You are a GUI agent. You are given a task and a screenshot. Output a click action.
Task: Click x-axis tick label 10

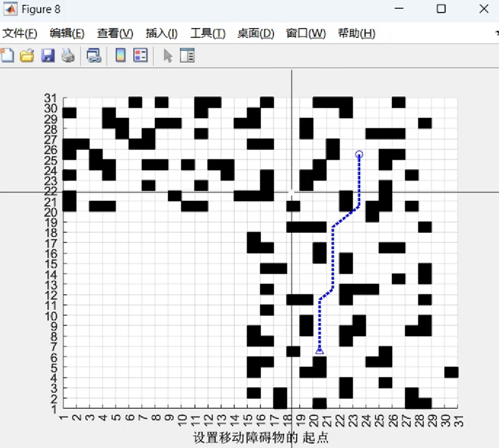(x=182, y=421)
